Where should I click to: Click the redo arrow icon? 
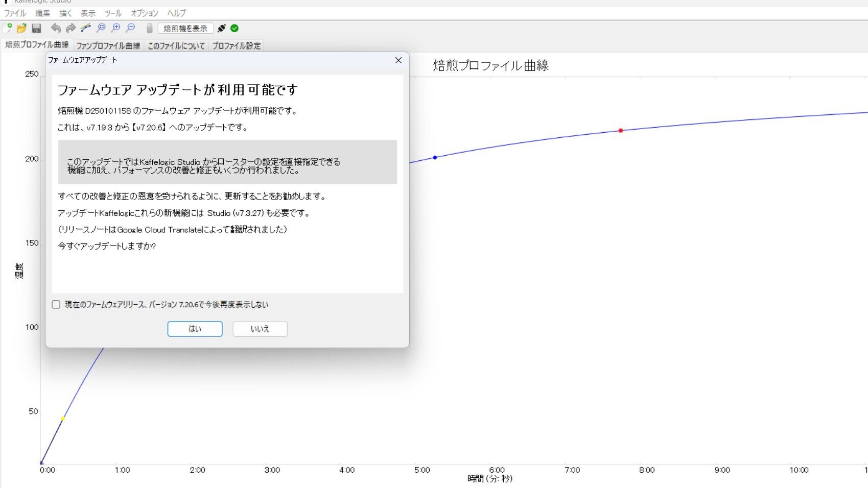point(71,28)
